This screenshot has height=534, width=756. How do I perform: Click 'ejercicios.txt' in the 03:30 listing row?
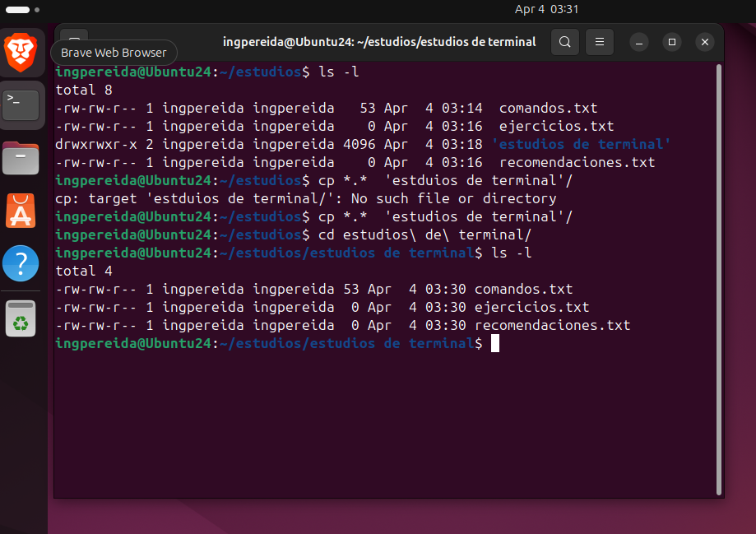pos(531,307)
